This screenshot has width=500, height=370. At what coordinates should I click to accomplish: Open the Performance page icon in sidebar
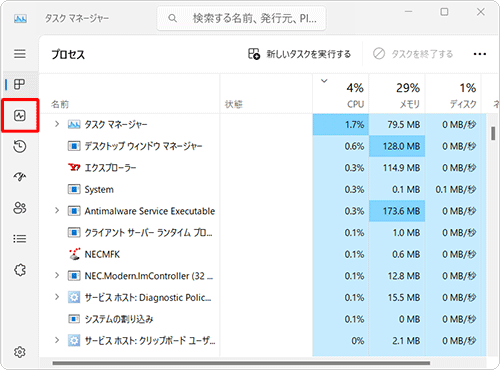coord(20,116)
